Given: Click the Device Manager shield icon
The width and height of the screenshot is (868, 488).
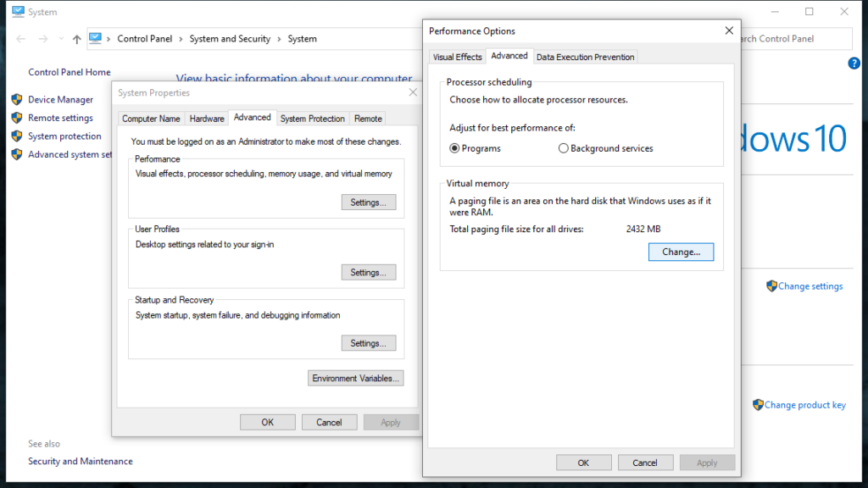Looking at the screenshot, I should coord(17,99).
